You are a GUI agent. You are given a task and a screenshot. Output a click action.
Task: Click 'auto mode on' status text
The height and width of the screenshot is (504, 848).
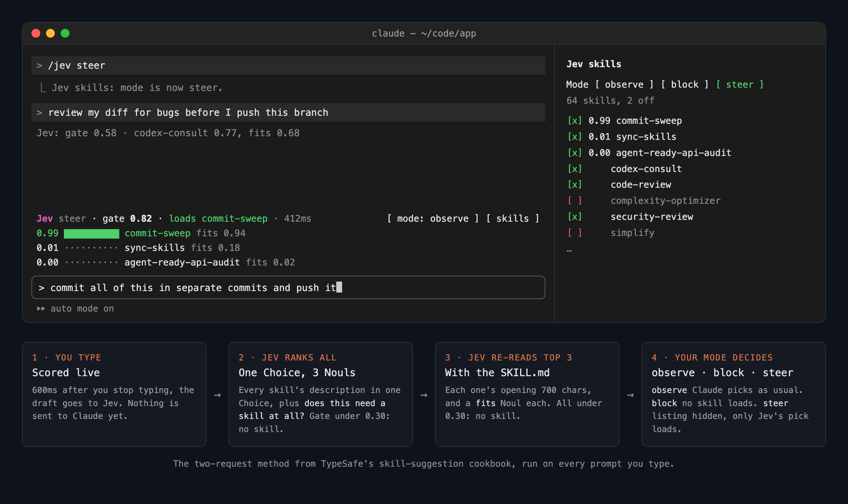[x=82, y=309]
